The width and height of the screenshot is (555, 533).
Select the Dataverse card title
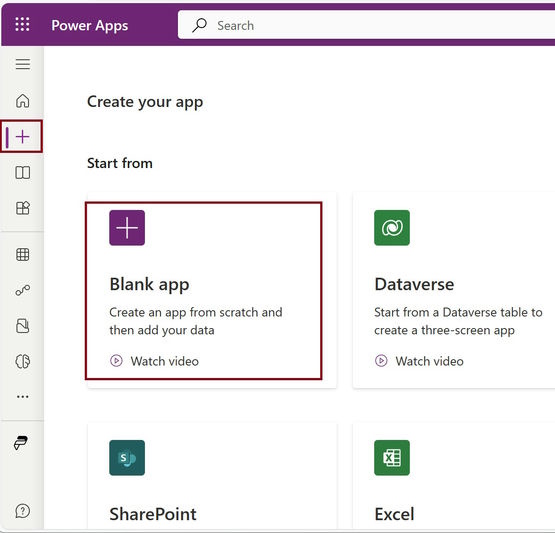pyautogui.click(x=414, y=284)
